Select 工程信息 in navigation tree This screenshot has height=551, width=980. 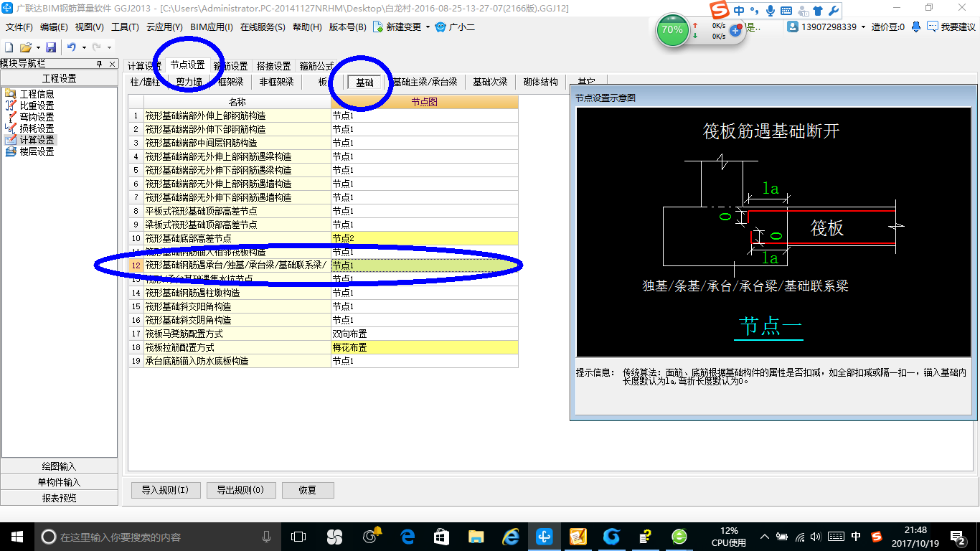pyautogui.click(x=37, y=94)
